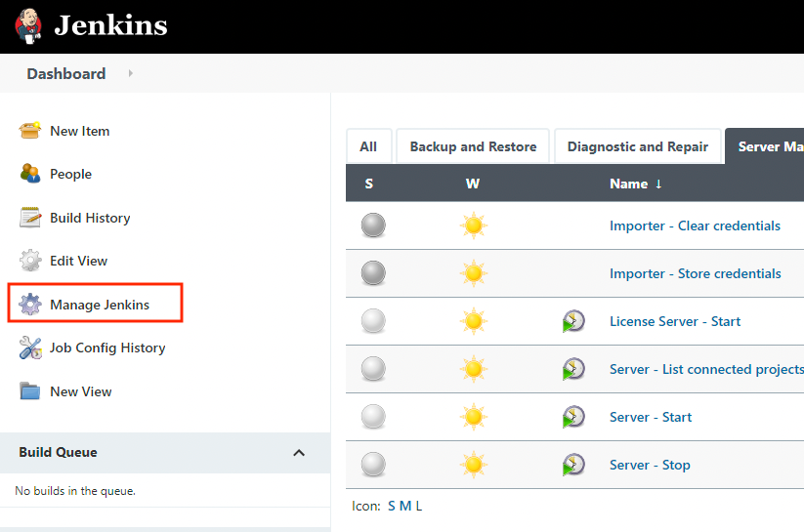Click the Edit View gear icon
The height and width of the screenshot is (532, 804).
29,261
